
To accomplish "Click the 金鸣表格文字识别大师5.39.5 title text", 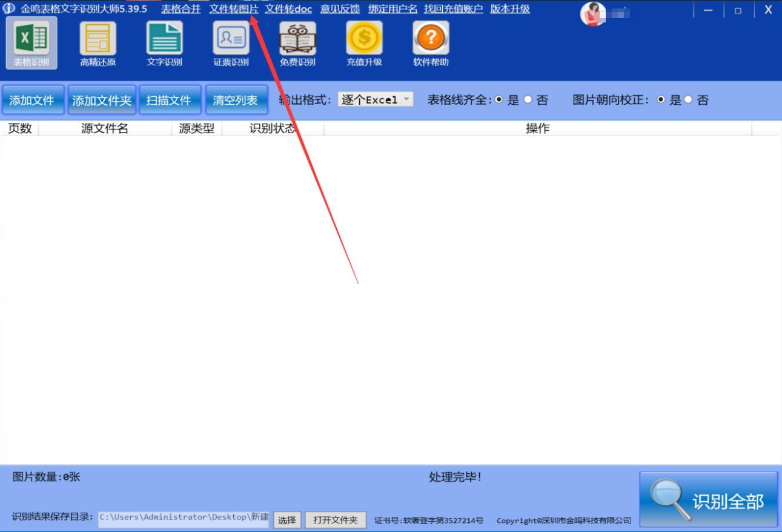I will (x=84, y=9).
